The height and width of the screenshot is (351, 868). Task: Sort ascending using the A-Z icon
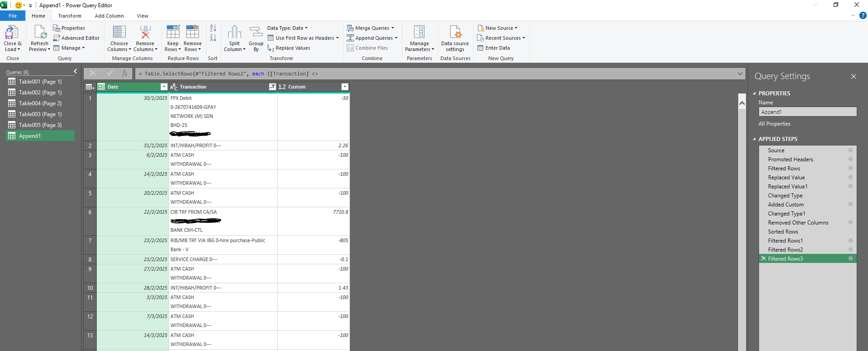click(213, 28)
